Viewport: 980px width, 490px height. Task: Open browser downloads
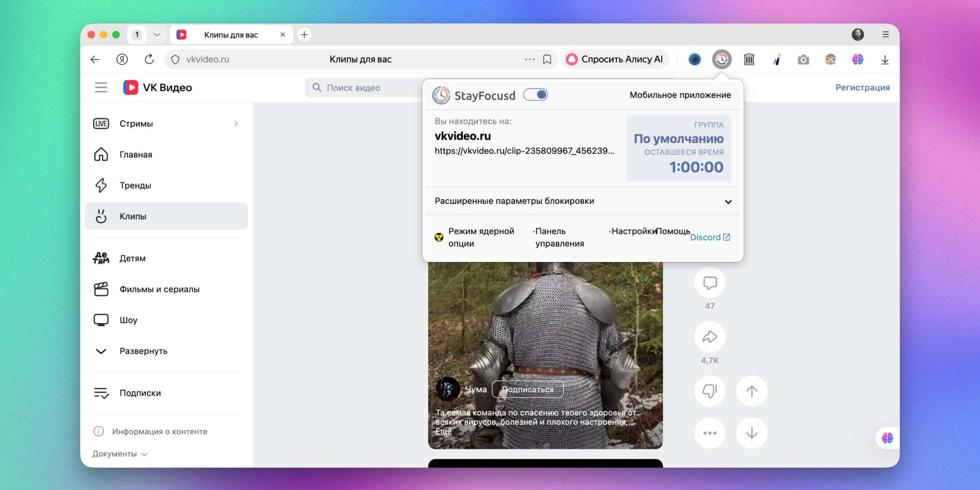(885, 59)
